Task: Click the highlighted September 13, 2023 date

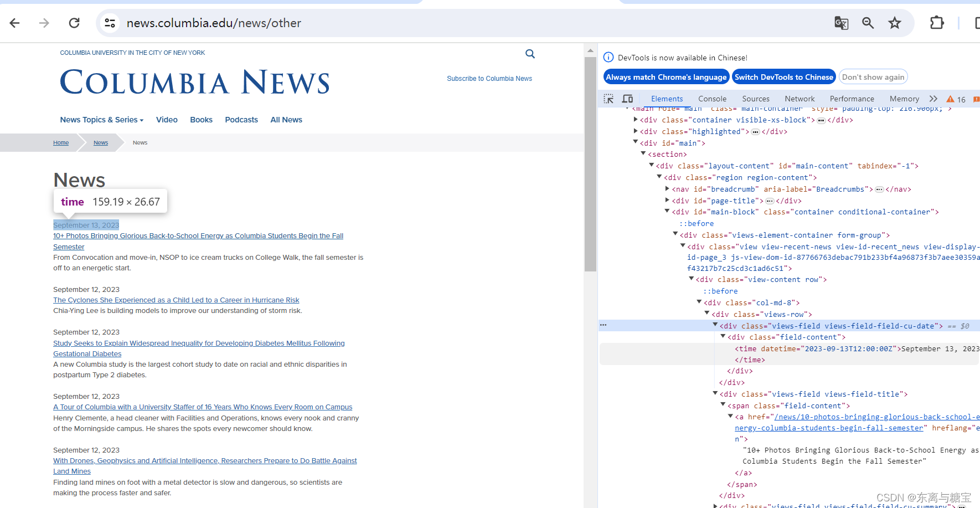Action: (86, 225)
